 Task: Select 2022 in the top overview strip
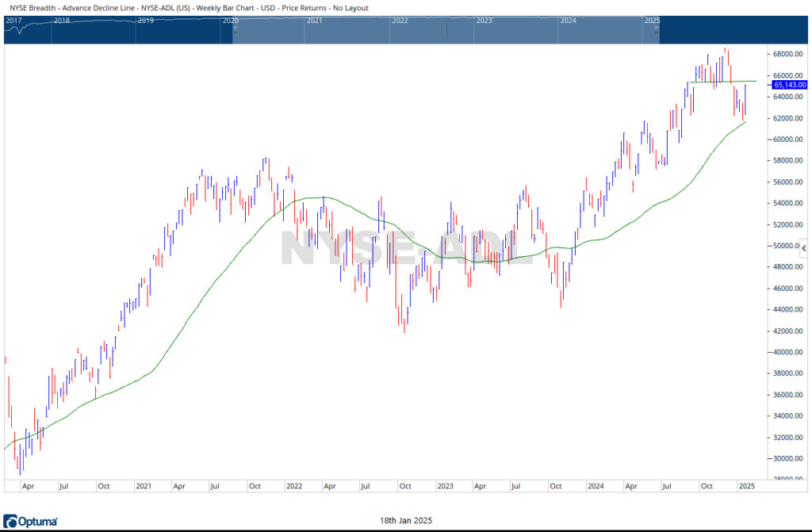coord(400,20)
